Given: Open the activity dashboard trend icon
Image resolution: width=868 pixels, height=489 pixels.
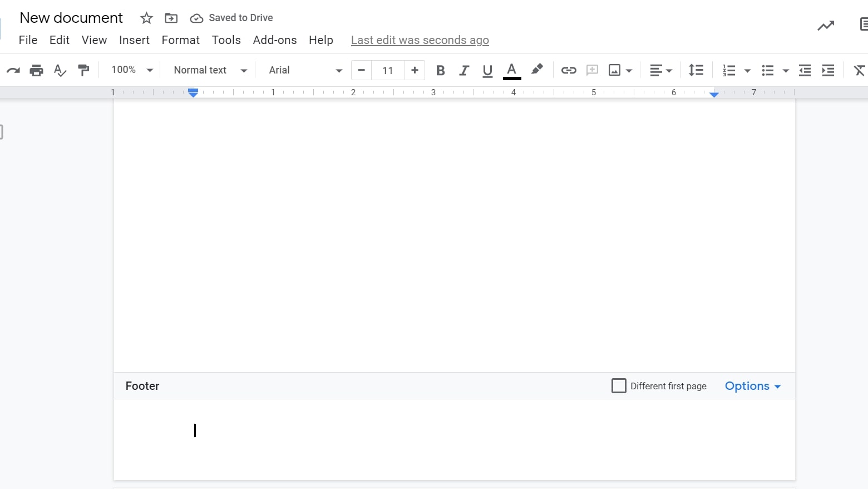Looking at the screenshot, I should click(x=826, y=25).
